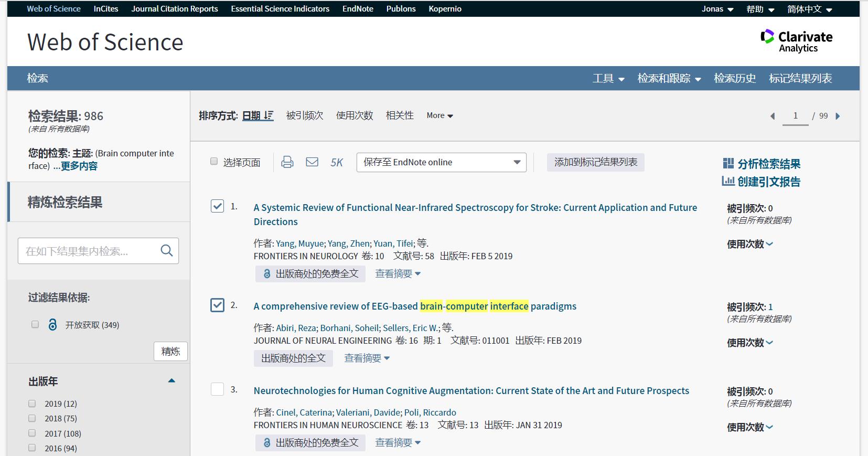Screen dimensions: 868x456
Task: Click the Clarivate Analytics logo
Action: click(x=796, y=41)
